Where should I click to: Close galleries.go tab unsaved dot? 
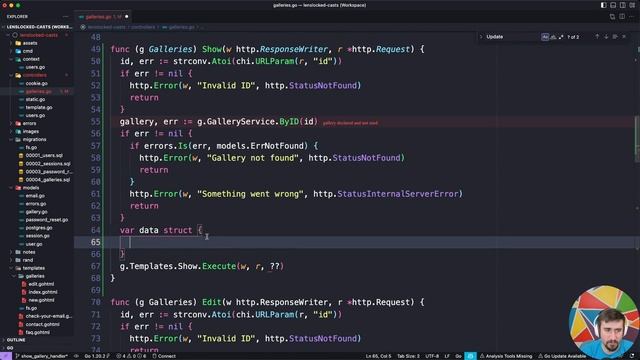click(127, 17)
